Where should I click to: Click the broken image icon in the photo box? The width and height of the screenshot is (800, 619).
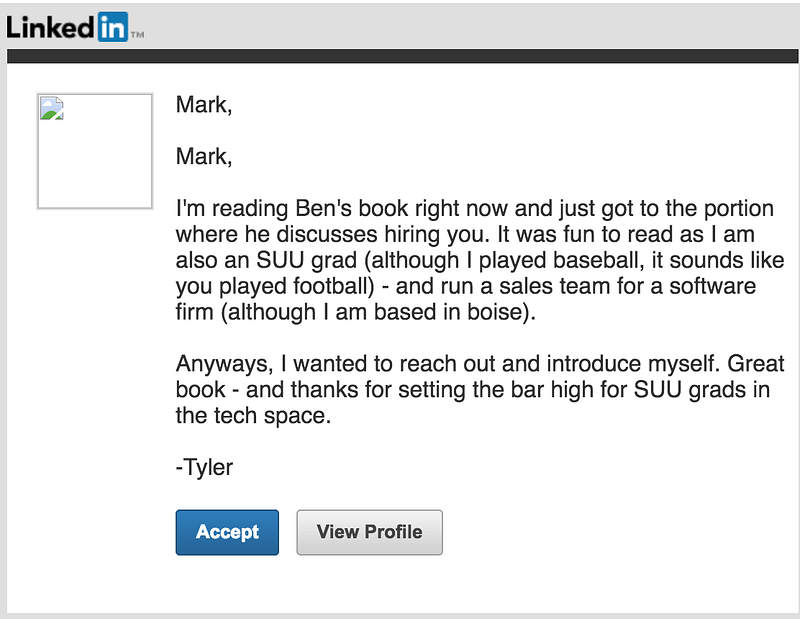click(52, 108)
